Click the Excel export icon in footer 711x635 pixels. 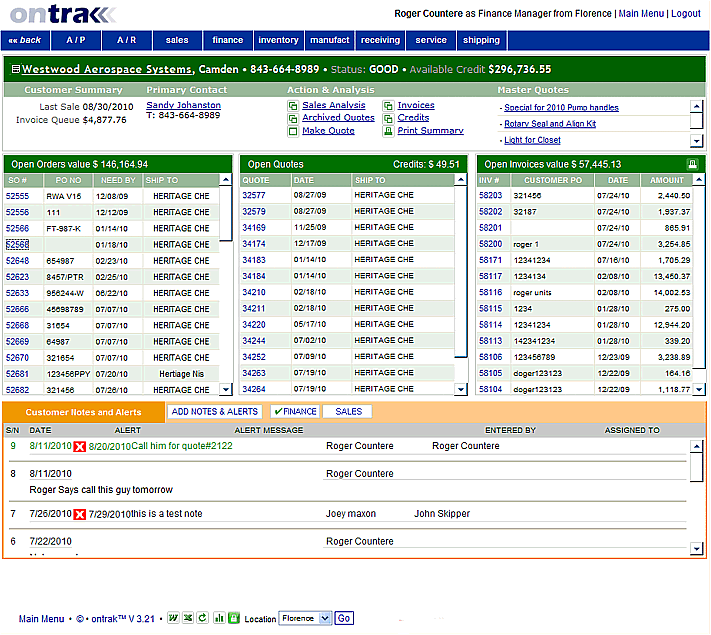click(x=188, y=618)
